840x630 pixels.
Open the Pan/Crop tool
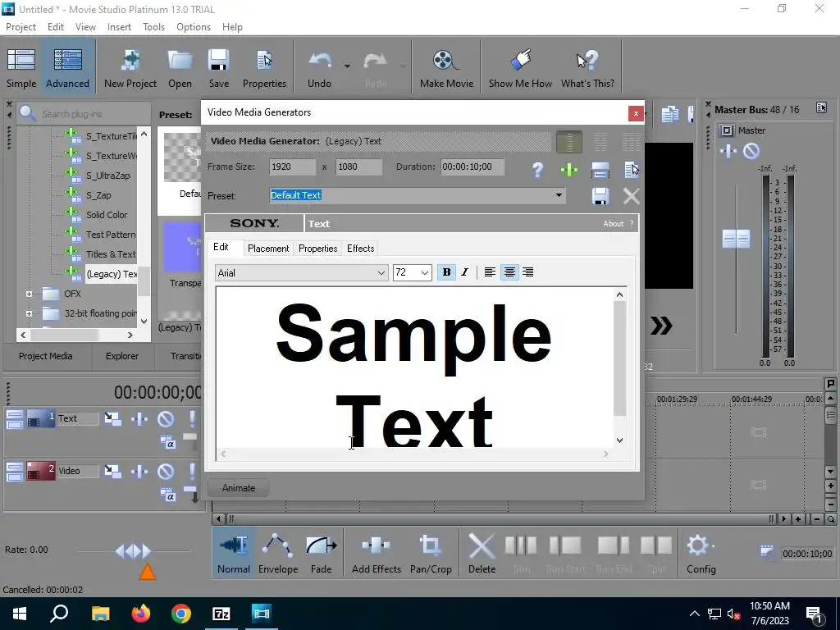(431, 554)
